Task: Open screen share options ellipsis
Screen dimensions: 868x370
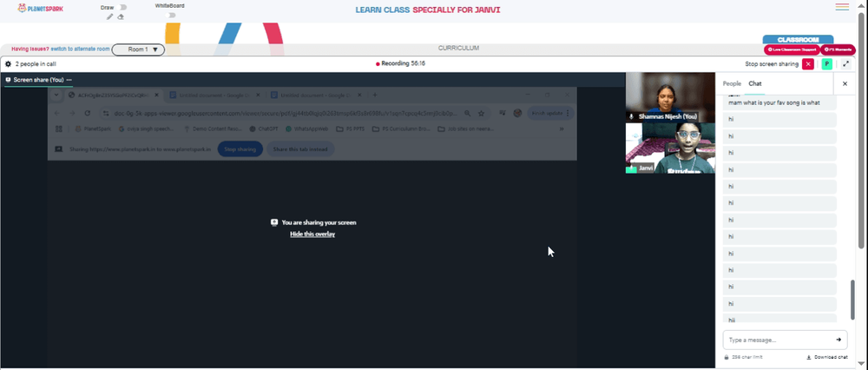Action: pyautogui.click(x=69, y=80)
